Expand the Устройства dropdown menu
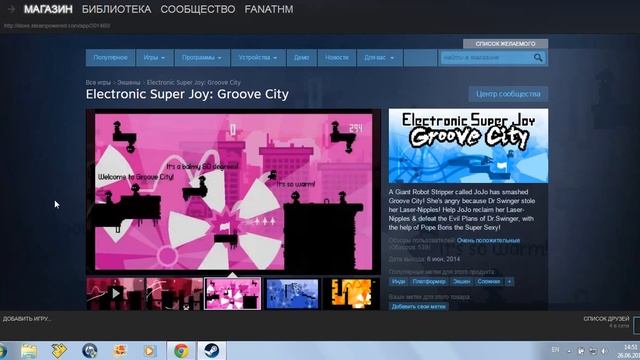This screenshot has height=360, width=640. [258, 58]
